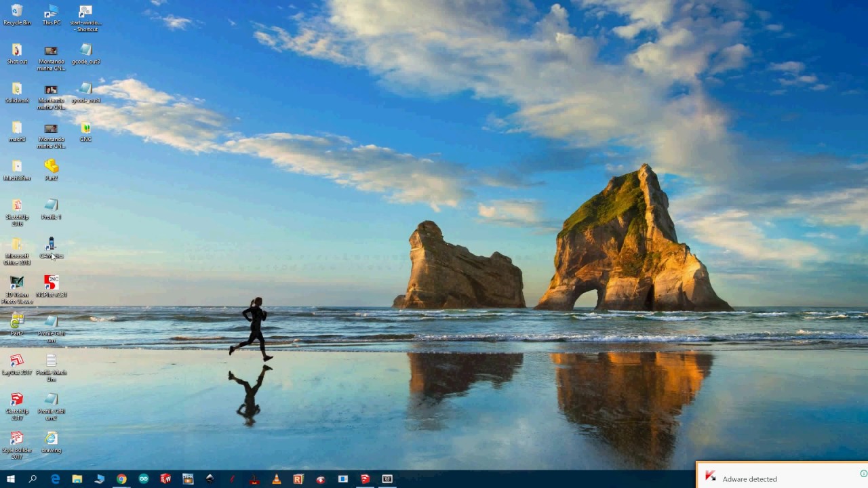Image resolution: width=868 pixels, height=488 pixels.
Task: Select the SketchUp 2016 desktop icon
Action: tap(17, 213)
